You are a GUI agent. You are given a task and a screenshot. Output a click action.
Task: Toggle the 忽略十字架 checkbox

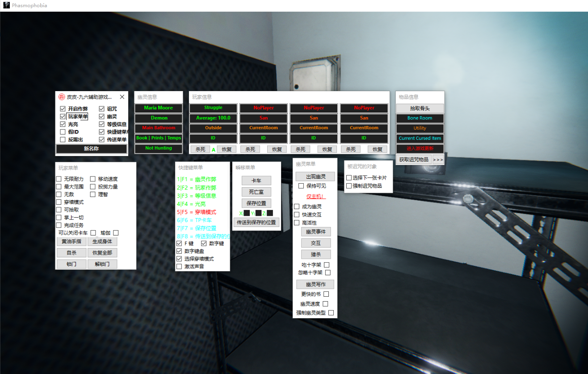328,273
